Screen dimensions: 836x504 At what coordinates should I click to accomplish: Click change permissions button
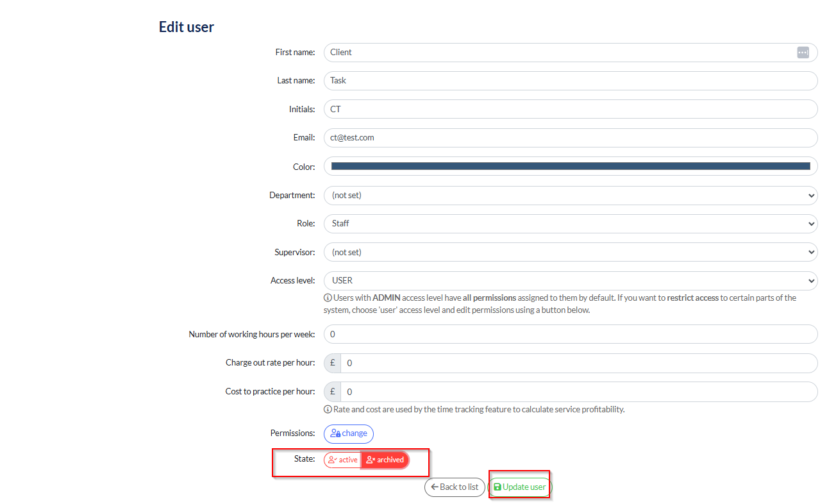(x=348, y=433)
